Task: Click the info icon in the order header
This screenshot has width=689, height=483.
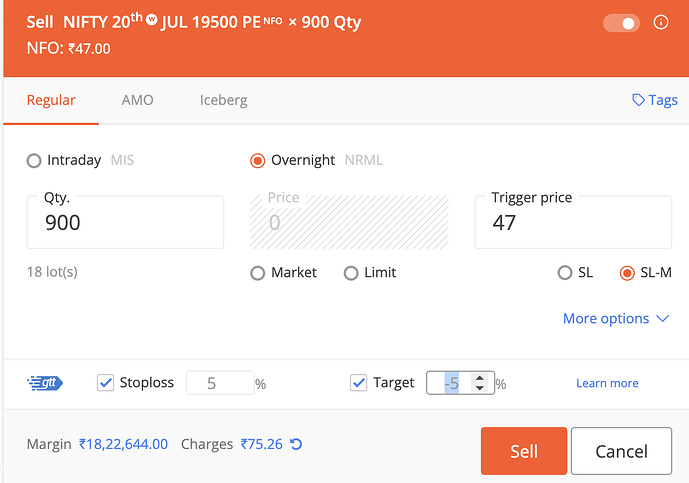Action: pos(661,22)
